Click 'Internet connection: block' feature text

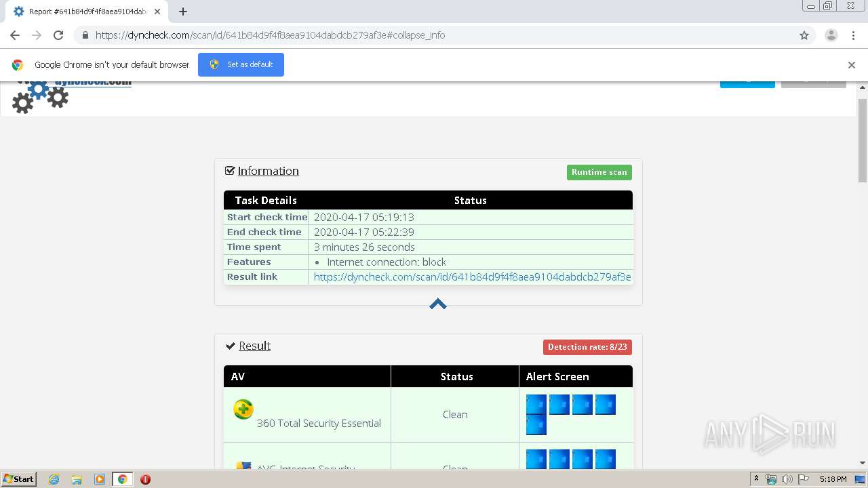[x=387, y=262]
